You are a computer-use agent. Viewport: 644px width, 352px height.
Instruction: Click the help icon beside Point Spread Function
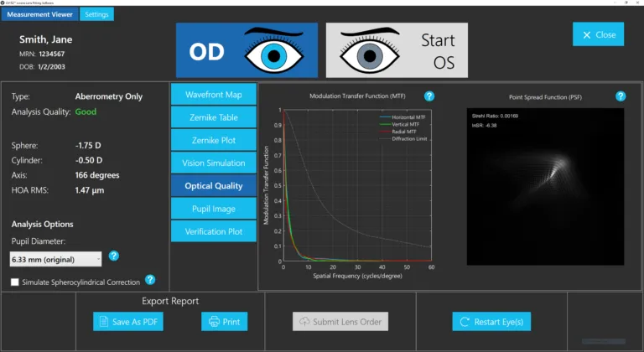(x=621, y=96)
